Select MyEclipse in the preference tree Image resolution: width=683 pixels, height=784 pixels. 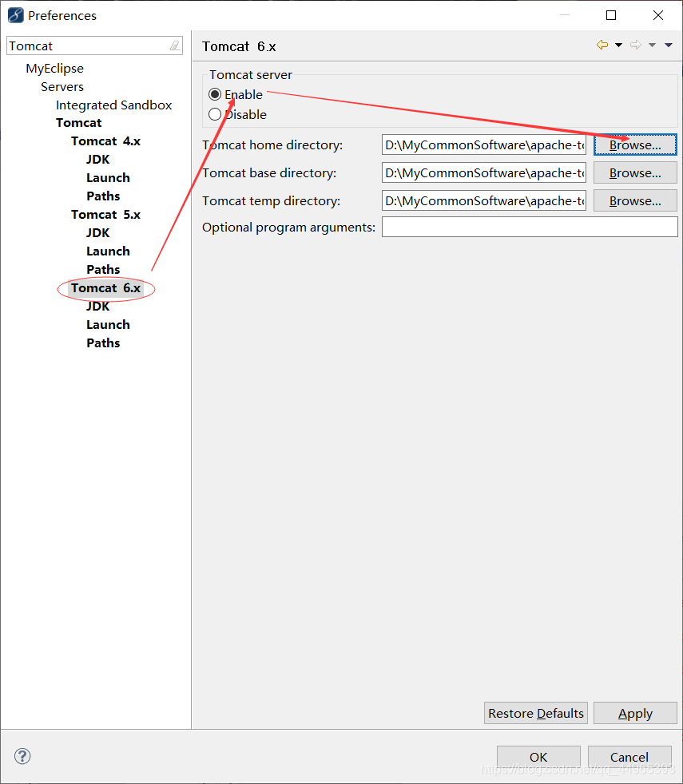pos(54,69)
